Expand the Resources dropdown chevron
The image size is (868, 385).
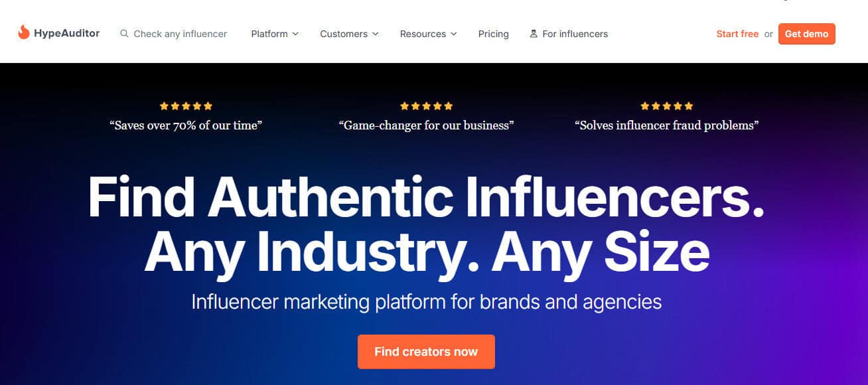click(x=453, y=34)
